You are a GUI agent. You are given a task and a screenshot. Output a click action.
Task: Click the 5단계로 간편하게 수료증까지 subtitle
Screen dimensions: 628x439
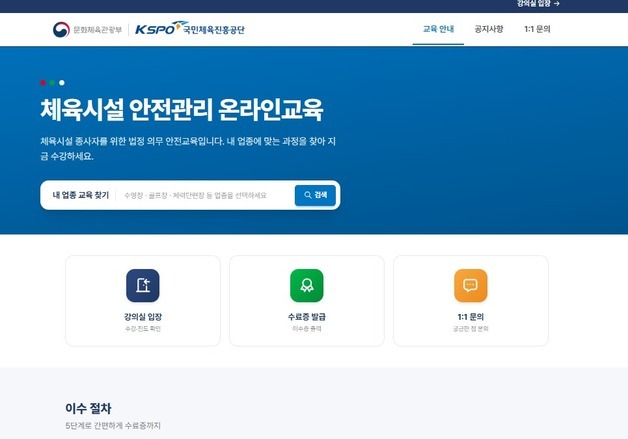click(x=113, y=425)
